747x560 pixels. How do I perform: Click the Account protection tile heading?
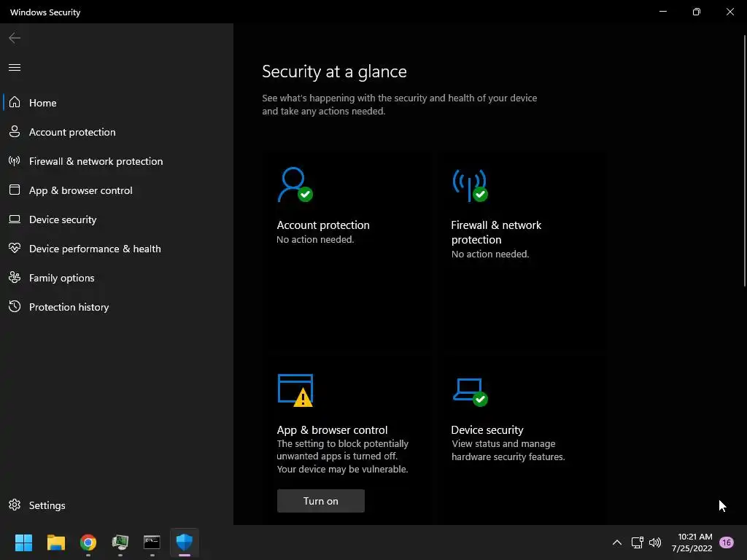[323, 225]
